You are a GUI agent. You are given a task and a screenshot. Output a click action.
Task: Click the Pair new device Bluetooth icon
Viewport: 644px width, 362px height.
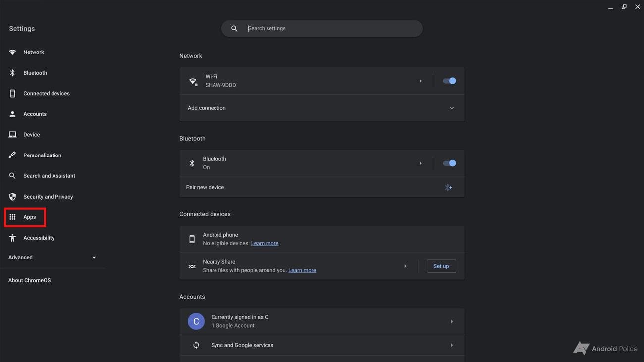(x=448, y=187)
